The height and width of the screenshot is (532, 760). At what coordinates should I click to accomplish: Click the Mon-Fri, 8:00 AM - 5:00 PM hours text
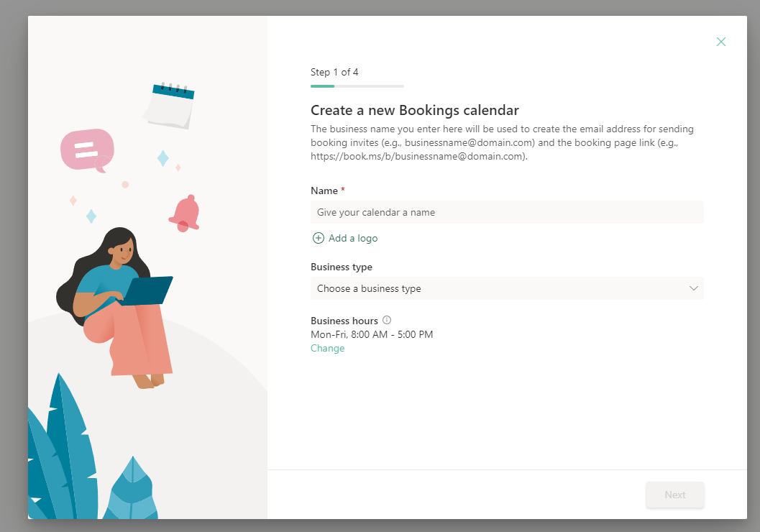tap(372, 334)
